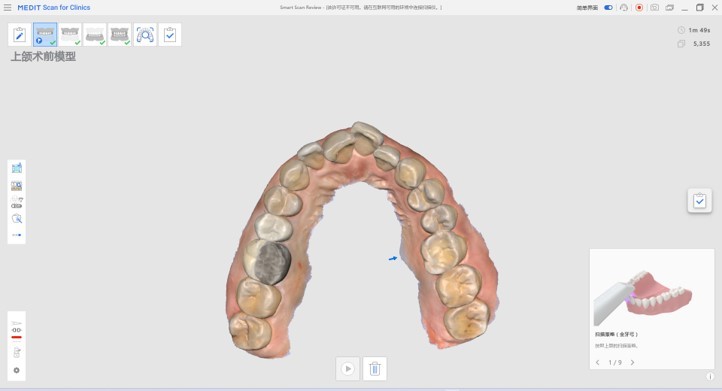Toggle the simple interface switch

click(x=608, y=7)
